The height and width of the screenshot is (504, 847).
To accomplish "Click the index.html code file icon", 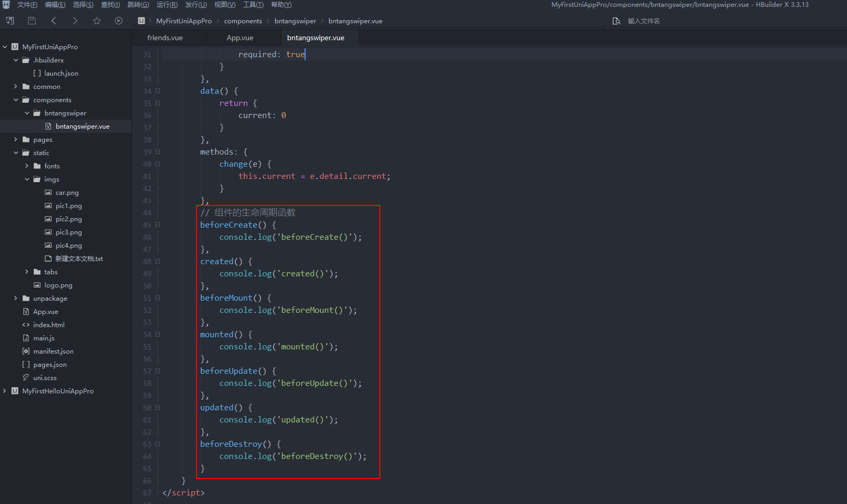I will click(x=26, y=325).
